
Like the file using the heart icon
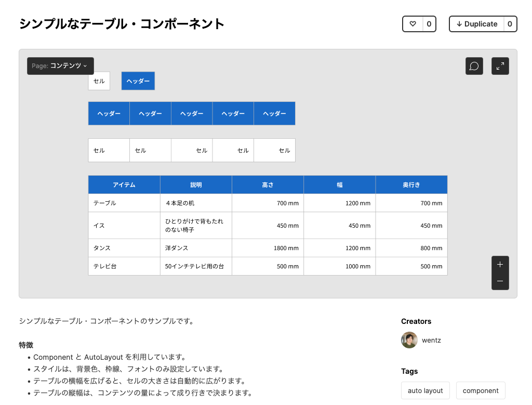click(x=413, y=24)
